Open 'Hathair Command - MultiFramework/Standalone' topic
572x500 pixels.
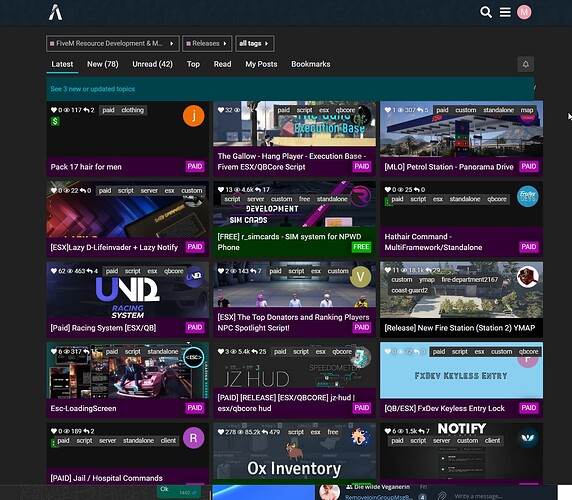click(x=433, y=242)
